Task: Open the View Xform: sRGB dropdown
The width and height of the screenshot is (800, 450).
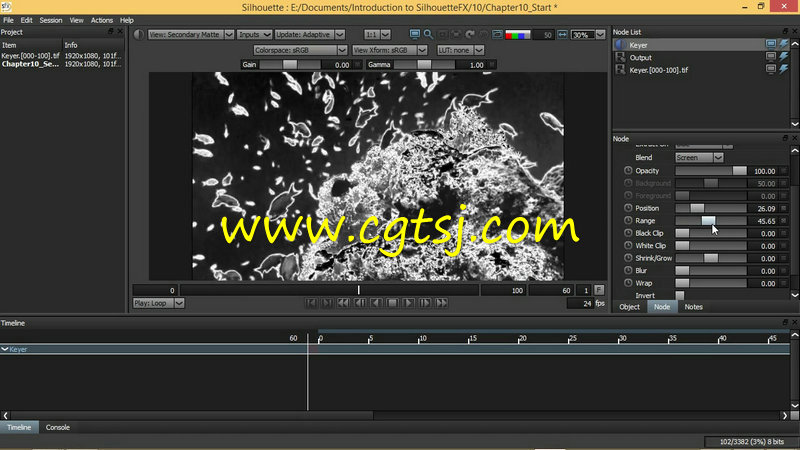Action: [x=389, y=50]
